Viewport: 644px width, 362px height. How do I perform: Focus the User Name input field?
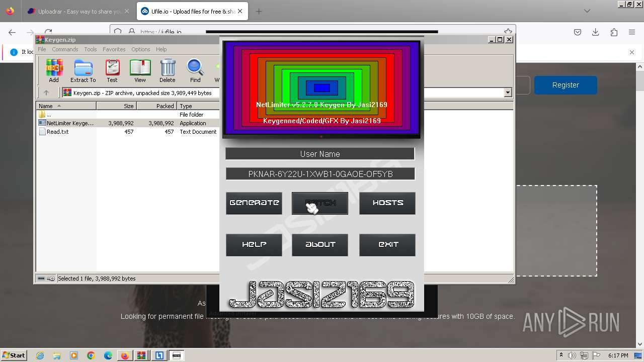pyautogui.click(x=320, y=154)
